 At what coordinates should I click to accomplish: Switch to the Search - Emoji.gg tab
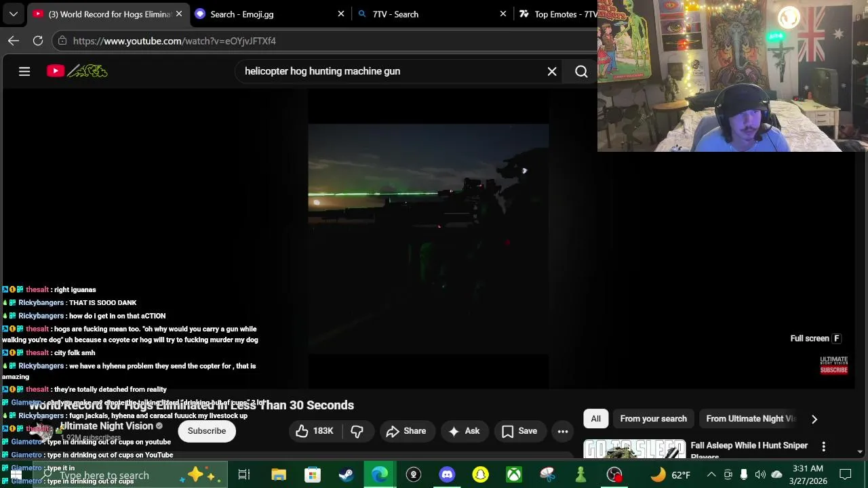tap(270, 14)
